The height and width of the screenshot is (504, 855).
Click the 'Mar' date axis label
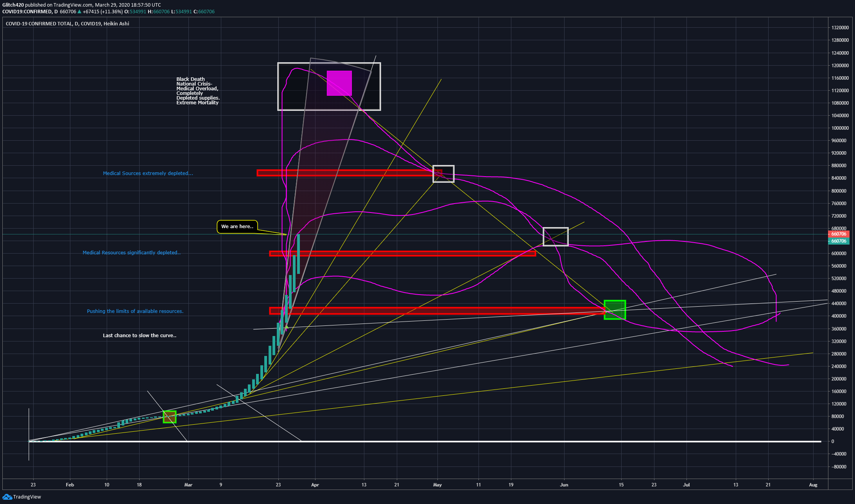coord(188,485)
